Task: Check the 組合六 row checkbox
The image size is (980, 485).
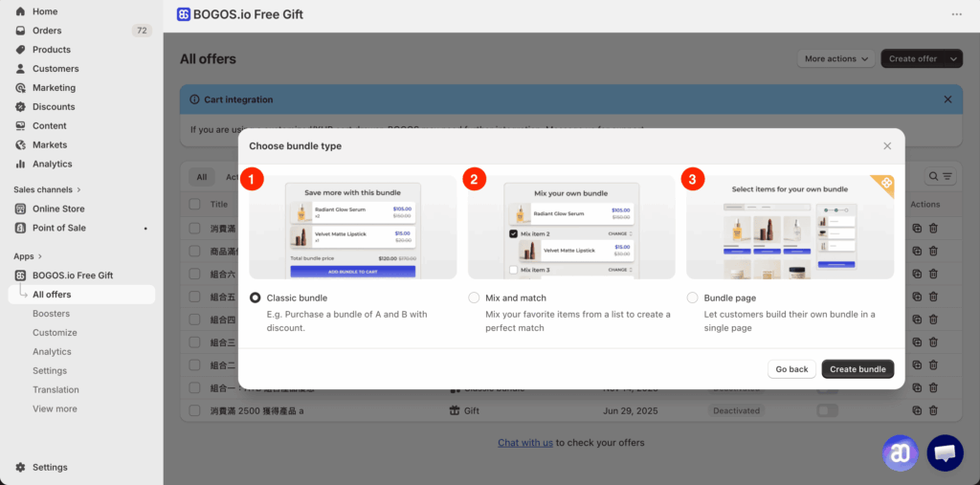Action: (195, 274)
